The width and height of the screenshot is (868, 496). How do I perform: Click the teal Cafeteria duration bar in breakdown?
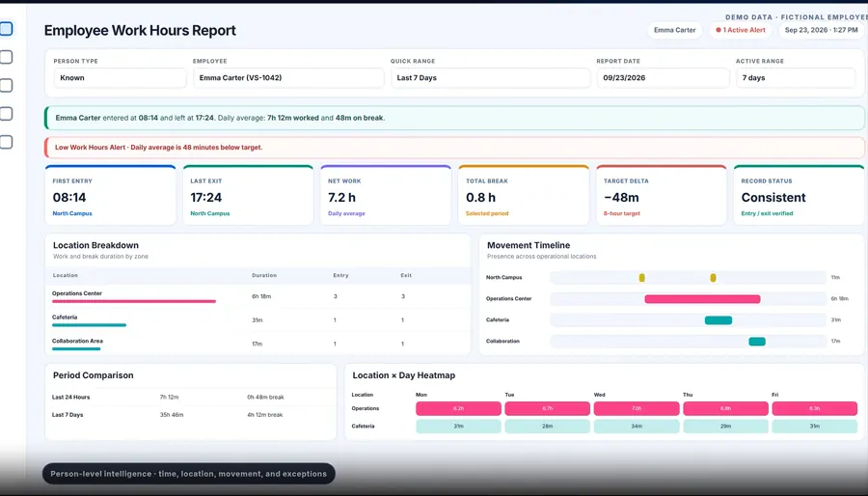(x=89, y=325)
